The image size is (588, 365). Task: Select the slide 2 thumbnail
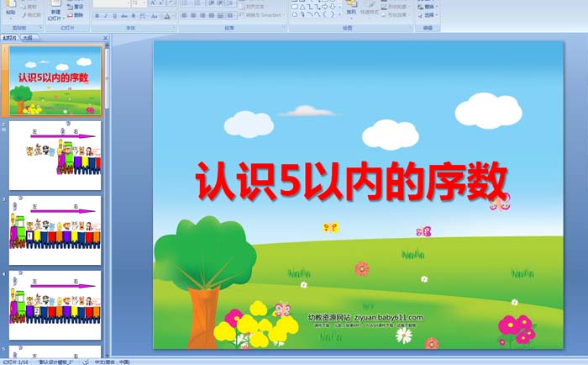coord(55,156)
